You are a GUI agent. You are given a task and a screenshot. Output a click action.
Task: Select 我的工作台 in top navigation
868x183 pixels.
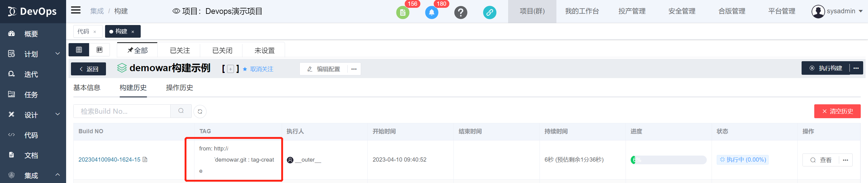tap(582, 11)
